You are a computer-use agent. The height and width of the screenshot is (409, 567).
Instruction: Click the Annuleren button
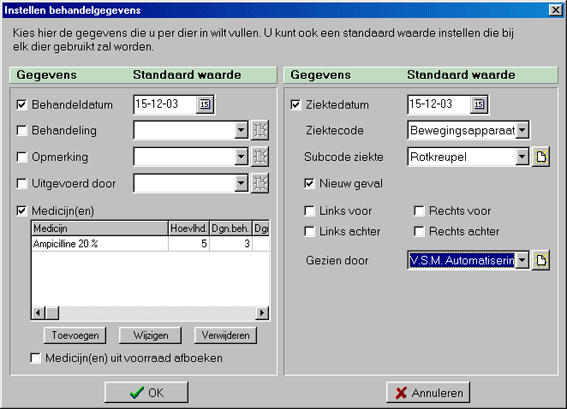point(428,392)
